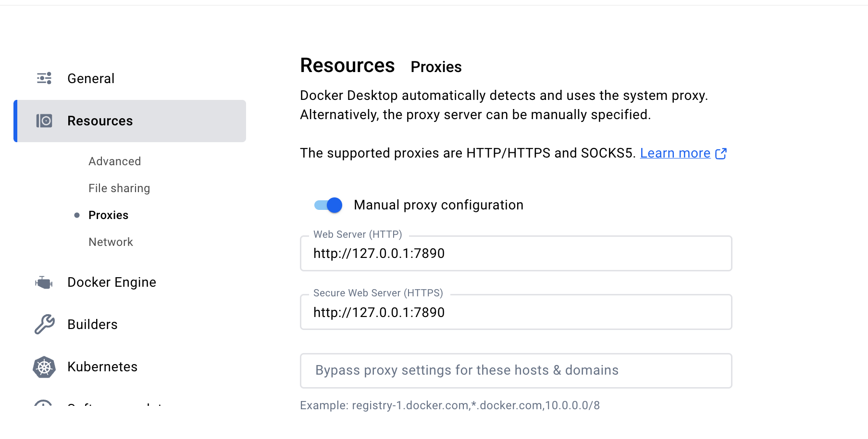This screenshot has height=439, width=868.
Task: Click the Docker Engine icon
Action: point(44,282)
